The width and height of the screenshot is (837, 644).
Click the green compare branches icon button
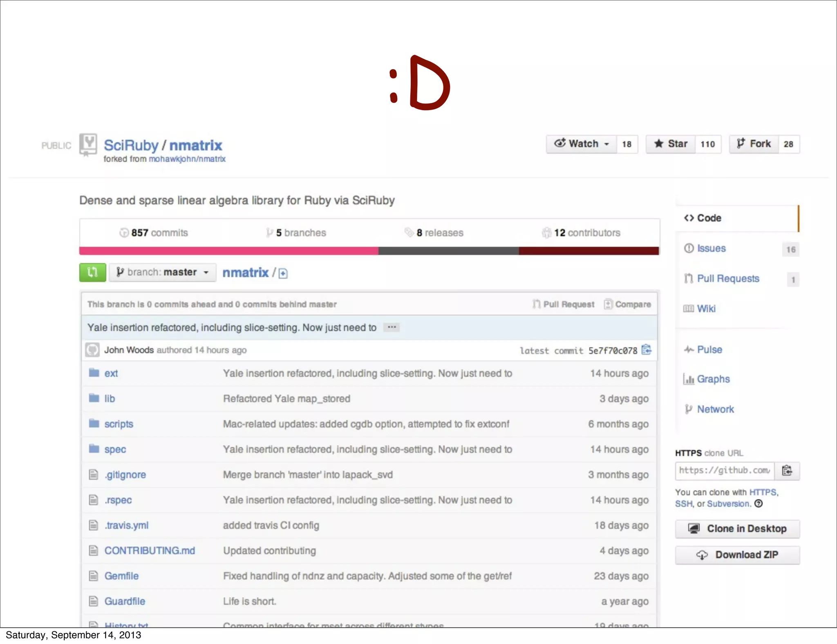click(92, 272)
